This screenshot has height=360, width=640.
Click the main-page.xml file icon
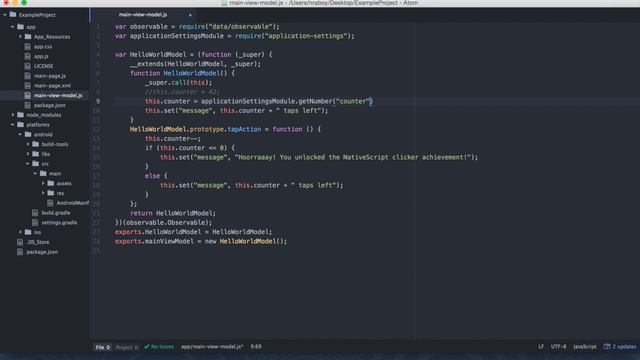28,86
